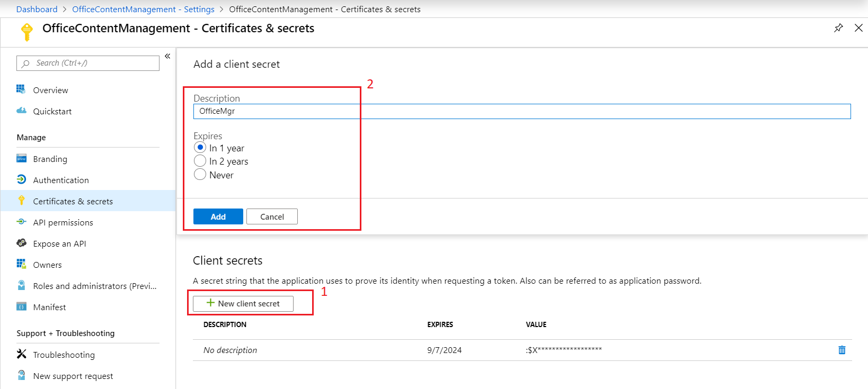Click the New client secret button
The height and width of the screenshot is (389, 868).
[x=243, y=303]
